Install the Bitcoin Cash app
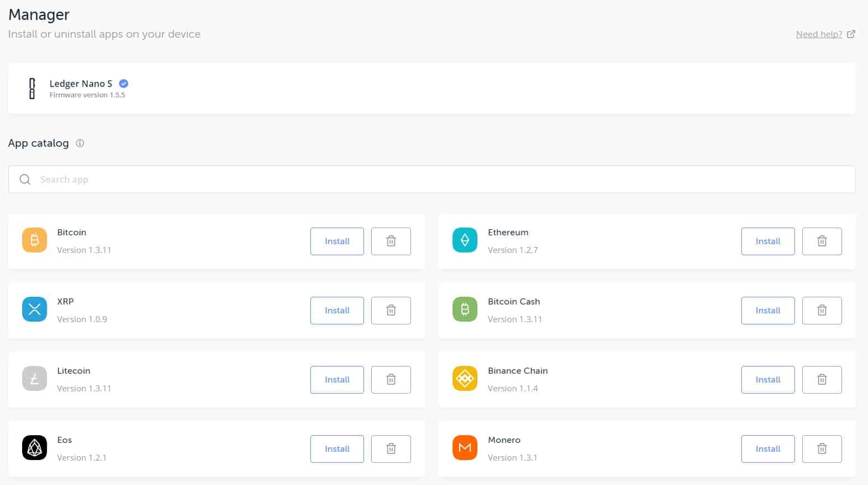The width and height of the screenshot is (868, 485). 768,311
